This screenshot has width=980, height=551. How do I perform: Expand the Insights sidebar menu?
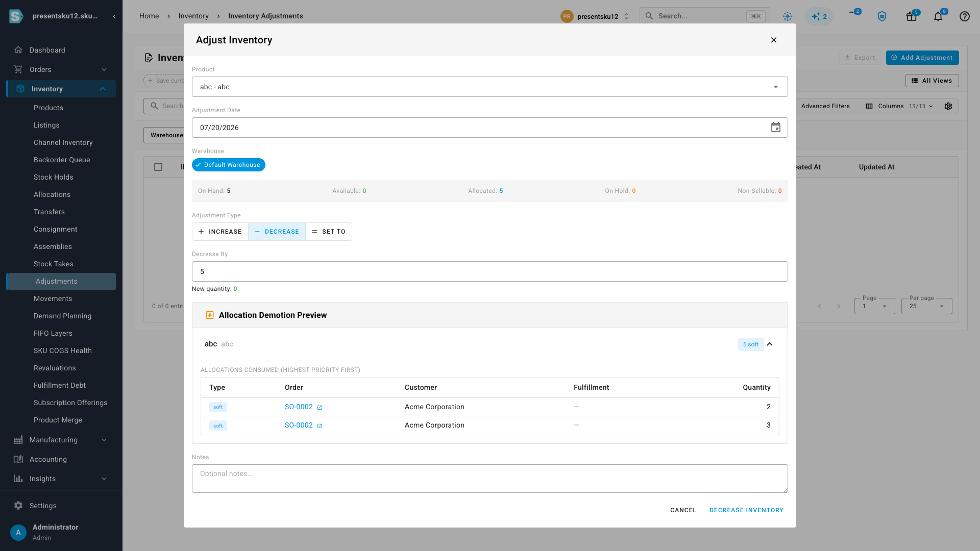(x=61, y=479)
